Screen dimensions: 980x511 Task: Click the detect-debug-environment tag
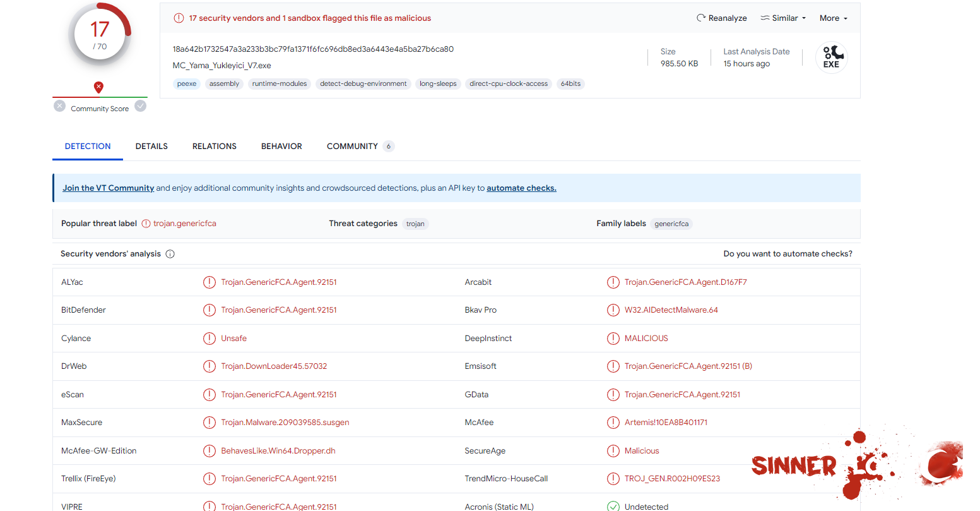tap(363, 84)
